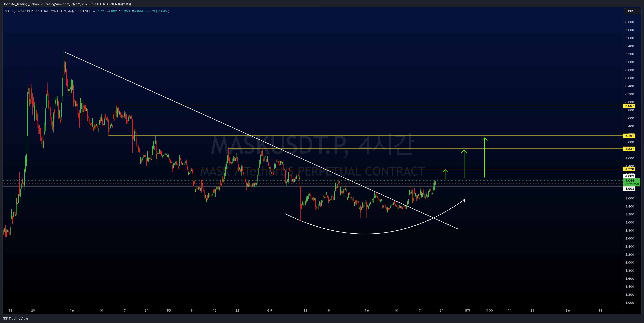Click the 3.953 low price value in header
Viewport: 644px width, 323px height.
pos(126,11)
